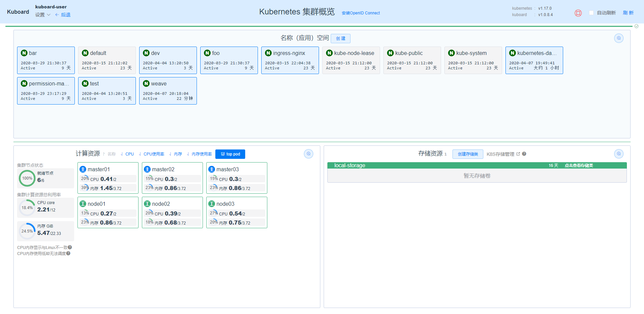Click the zoom icon in compute resources panel
Screen dimensions: 644x314
[x=308, y=154]
